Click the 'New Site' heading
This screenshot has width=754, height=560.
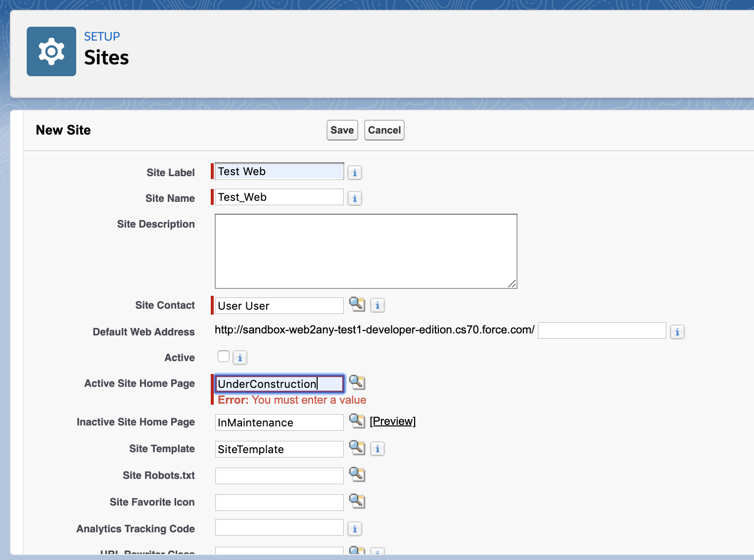pos(63,130)
